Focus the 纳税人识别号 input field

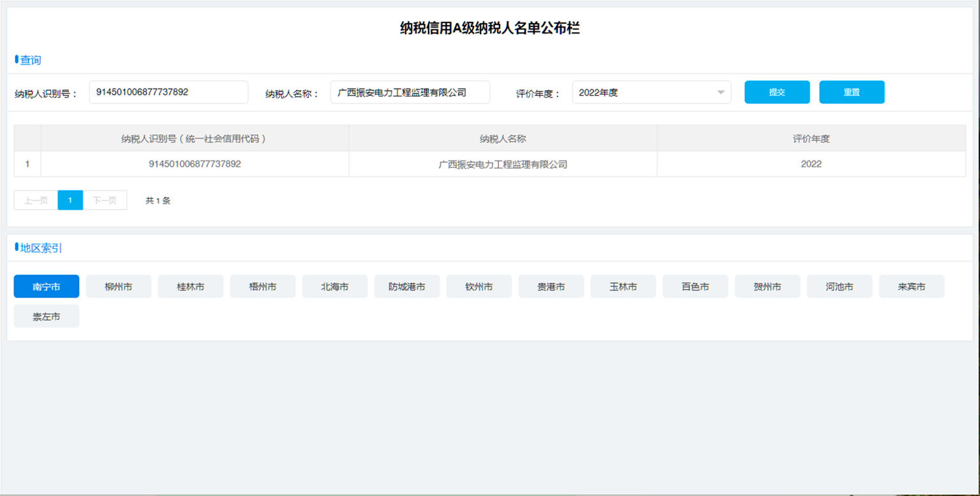coord(169,92)
